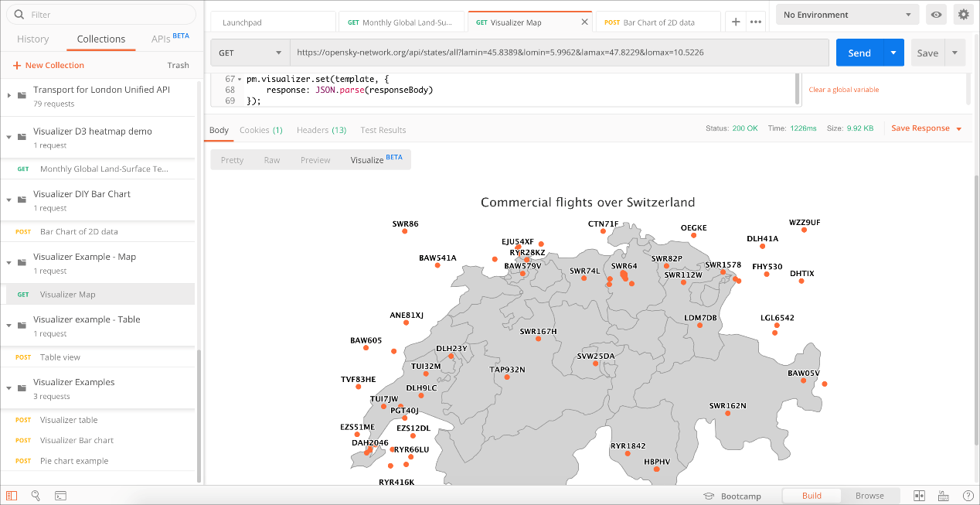Switch to the History sidebar tab
This screenshot has height=505, width=980.
point(33,39)
